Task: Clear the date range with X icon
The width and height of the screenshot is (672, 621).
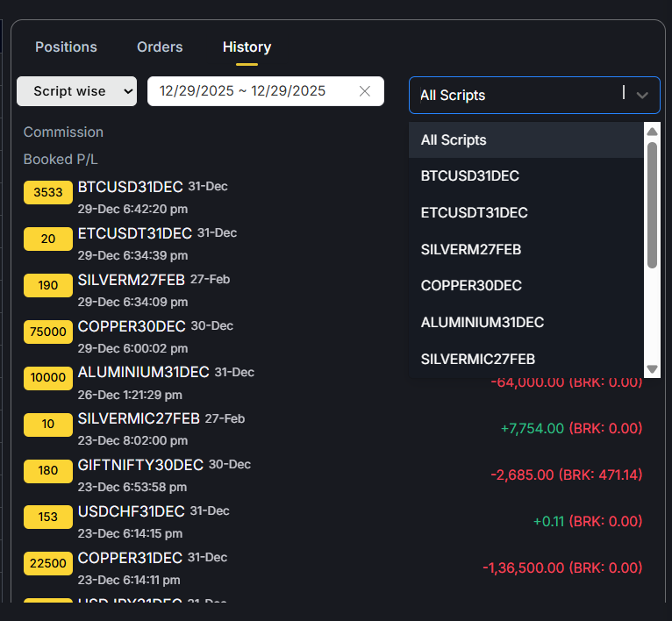Action: pos(365,91)
